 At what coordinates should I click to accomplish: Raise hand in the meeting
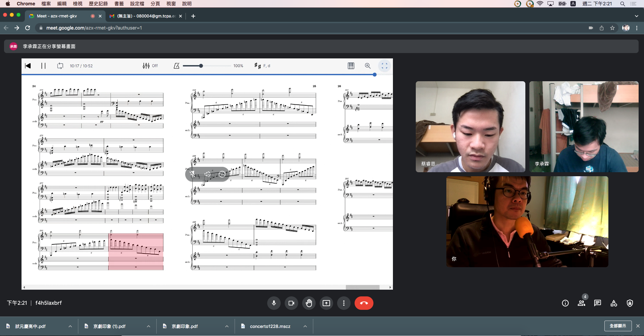point(309,303)
